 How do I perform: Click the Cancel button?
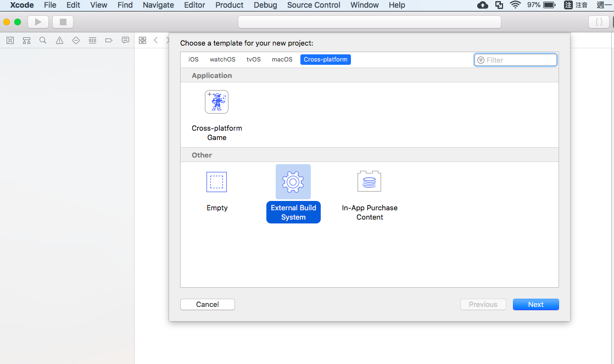[208, 305]
